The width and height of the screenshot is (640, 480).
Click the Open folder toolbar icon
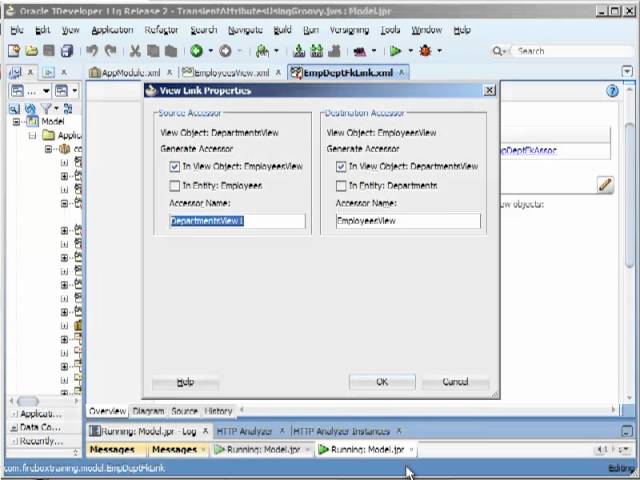tap(31, 51)
